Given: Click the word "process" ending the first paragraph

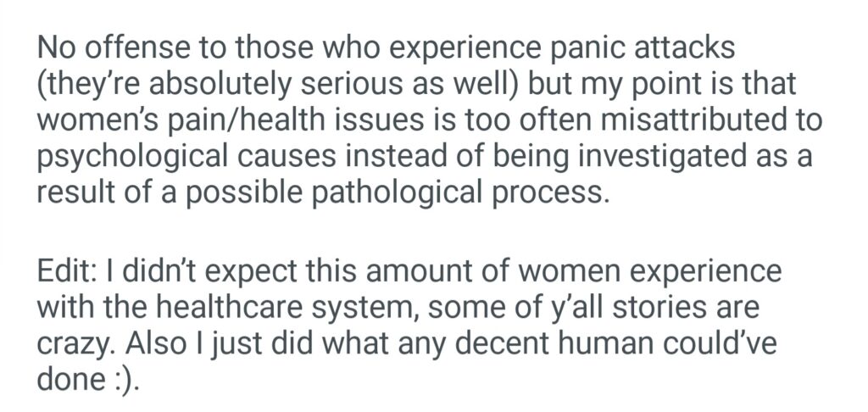Looking at the screenshot, I should point(554,192).
